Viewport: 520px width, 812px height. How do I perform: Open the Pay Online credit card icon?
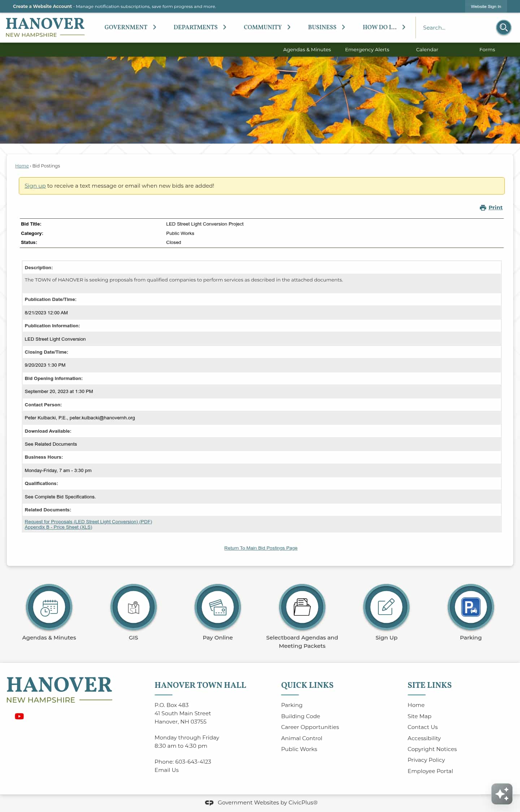(218, 607)
